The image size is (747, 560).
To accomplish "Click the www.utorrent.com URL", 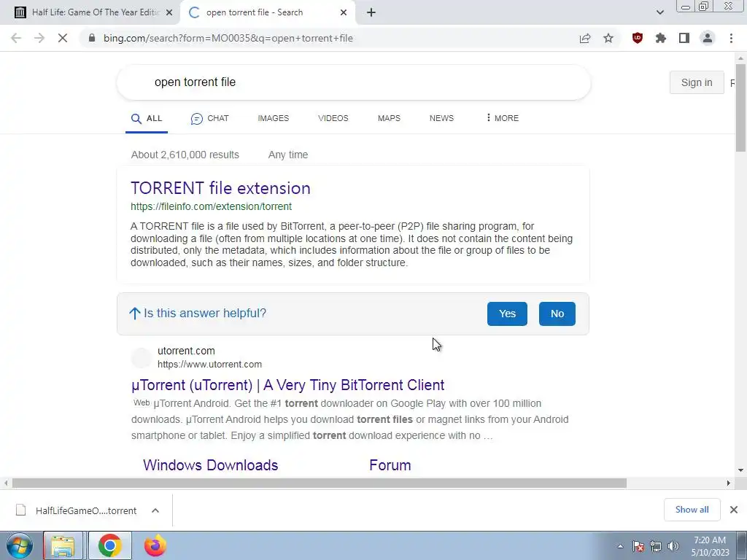I will [x=209, y=365].
